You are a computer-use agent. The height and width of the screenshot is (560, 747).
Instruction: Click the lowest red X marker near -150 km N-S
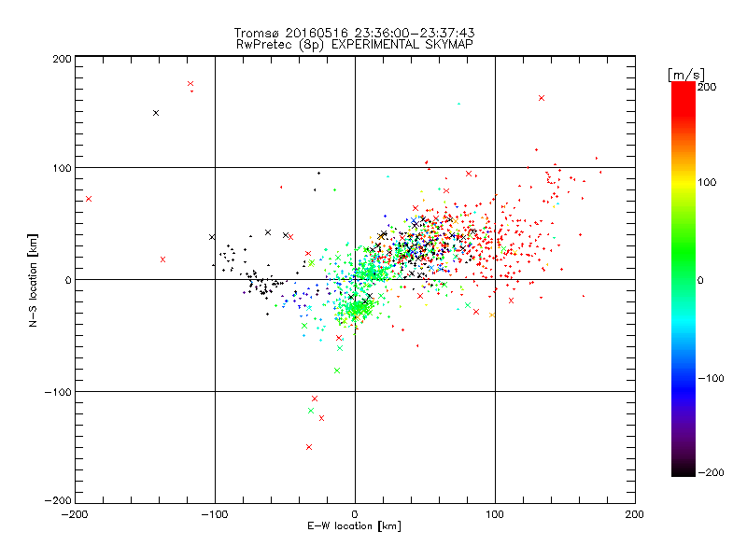[309, 447]
